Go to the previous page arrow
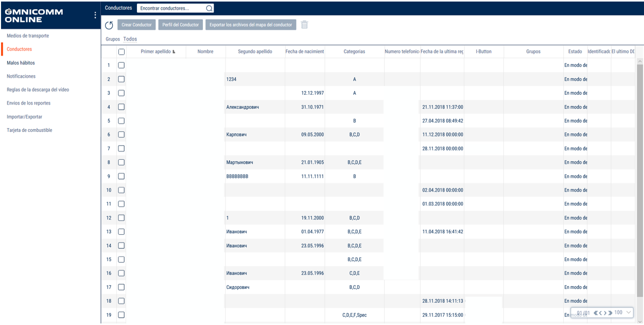 point(600,313)
